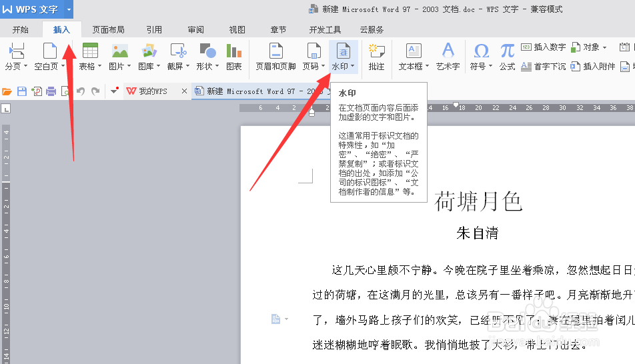Open the WPS 文字 application menu
Screen dimensions: 635x364
[x=31, y=9]
